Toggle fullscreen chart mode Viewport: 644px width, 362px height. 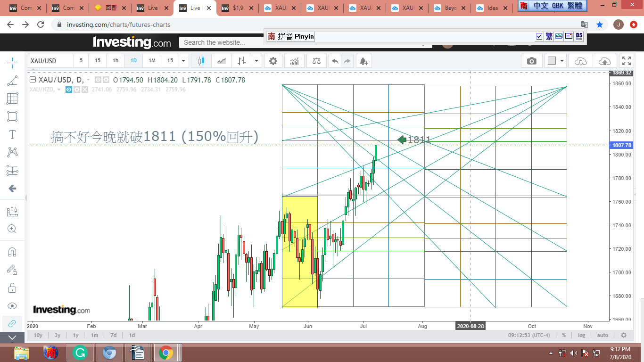point(627,61)
